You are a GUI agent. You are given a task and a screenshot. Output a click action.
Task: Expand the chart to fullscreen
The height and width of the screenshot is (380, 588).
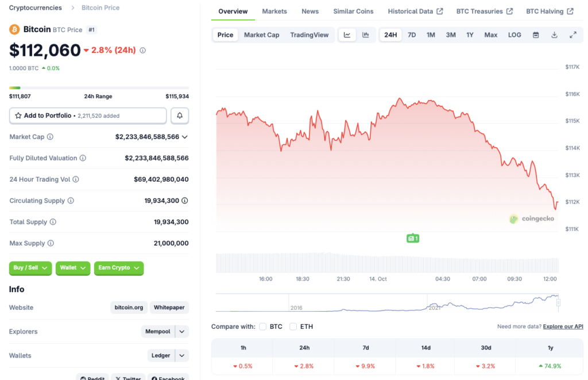pyautogui.click(x=572, y=35)
